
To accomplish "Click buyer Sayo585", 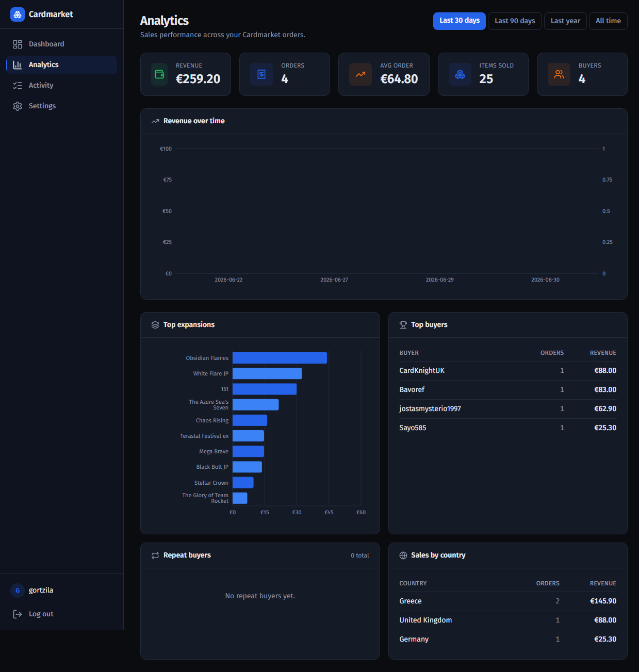I will tap(413, 428).
